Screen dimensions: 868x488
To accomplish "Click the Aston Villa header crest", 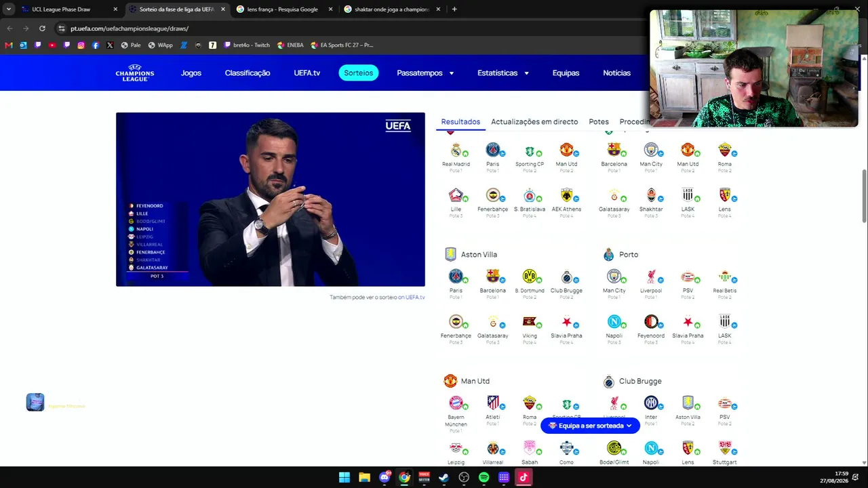I will (x=450, y=254).
